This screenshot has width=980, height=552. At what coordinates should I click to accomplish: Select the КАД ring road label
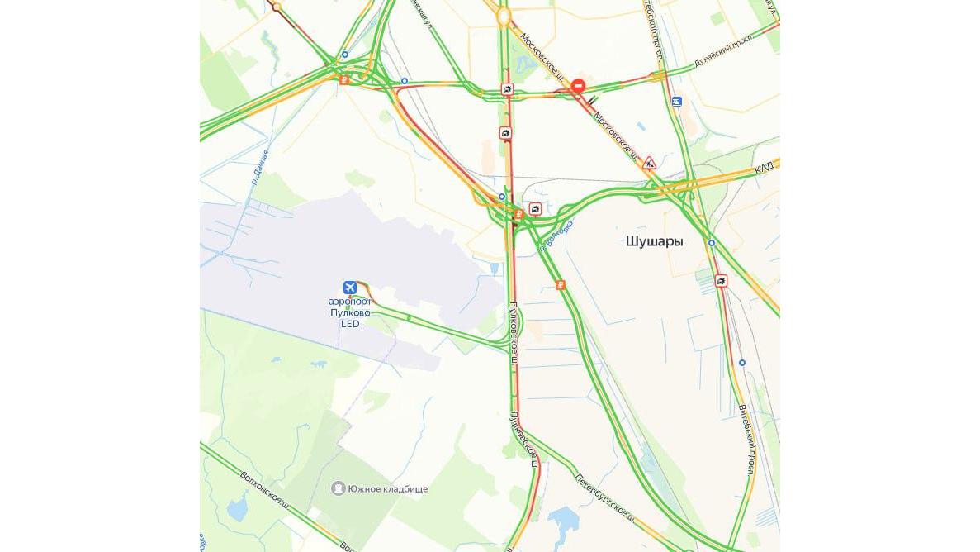(x=764, y=167)
